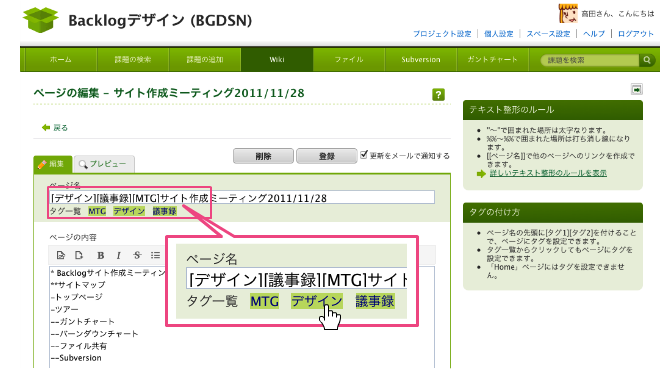Select the Wiki navigation tab
The width and height of the screenshot is (660, 369).
pos(277,60)
